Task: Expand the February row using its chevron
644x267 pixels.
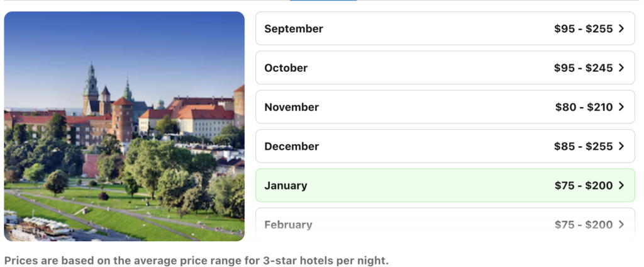Action: pyautogui.click(x=621, y=225)
